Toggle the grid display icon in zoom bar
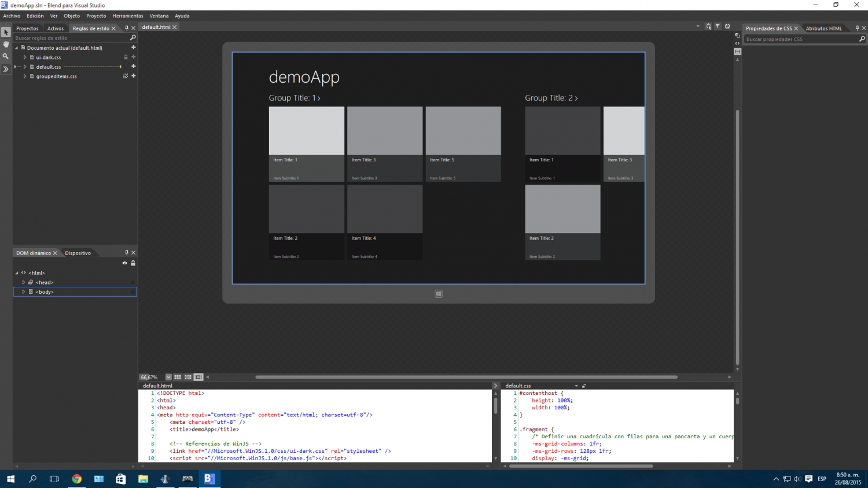 178,377
